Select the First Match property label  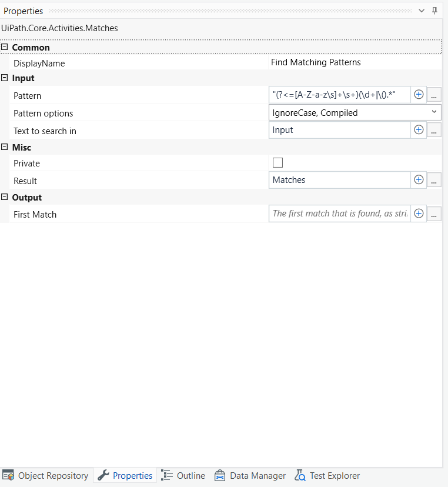pos(35,215)
